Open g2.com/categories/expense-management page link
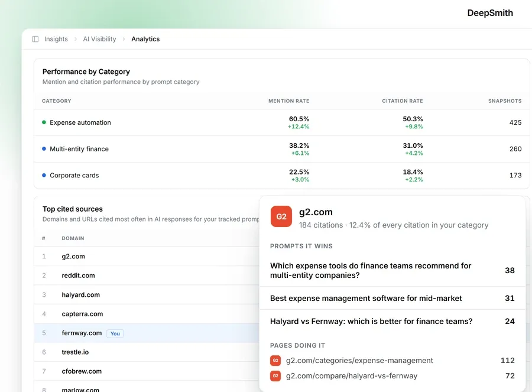This screenshot has height=392, width=532. 359,361
